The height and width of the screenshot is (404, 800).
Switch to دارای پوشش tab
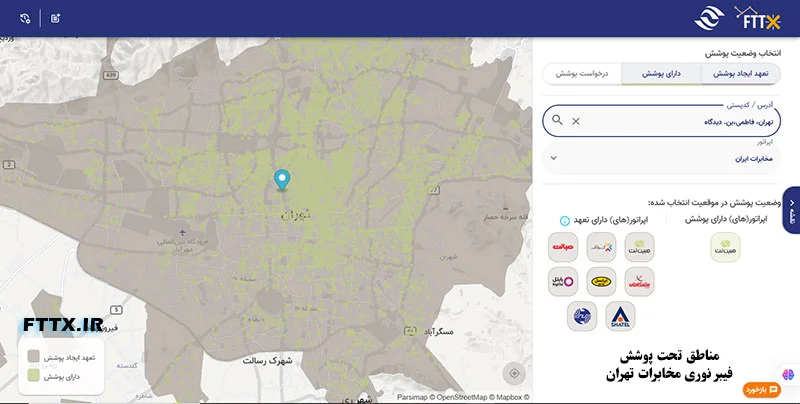tap(661, 74)
